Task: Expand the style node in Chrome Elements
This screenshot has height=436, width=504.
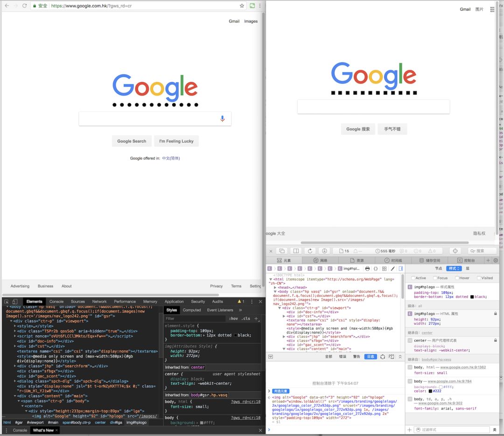Action: 15,326
